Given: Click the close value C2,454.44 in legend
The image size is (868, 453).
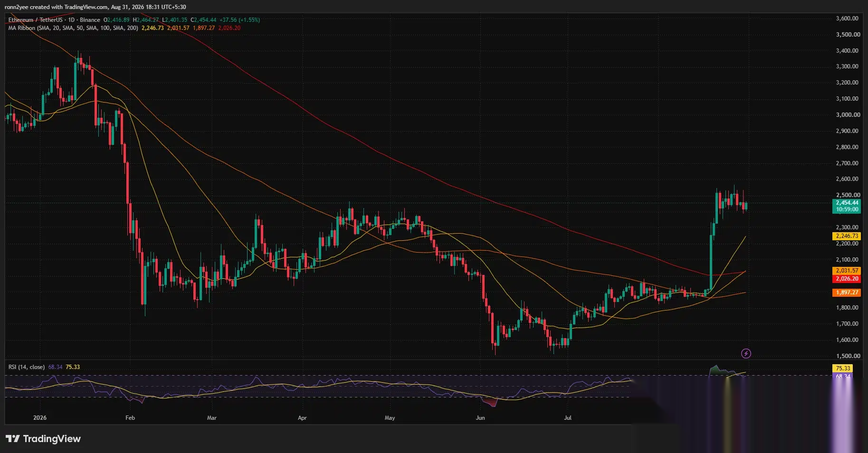Looking at the screenshot, I should tap(203, 20).
